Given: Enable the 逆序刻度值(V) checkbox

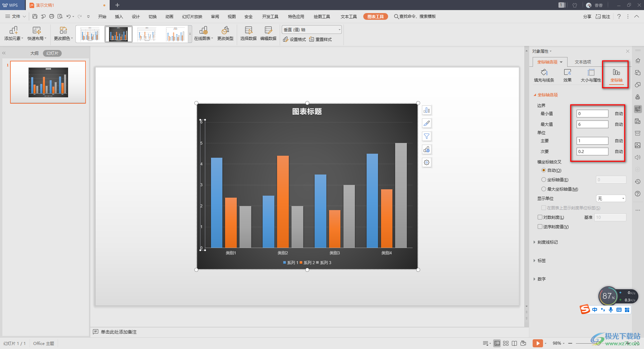Looking at the screenshot, I should click(x=540, y=227).
